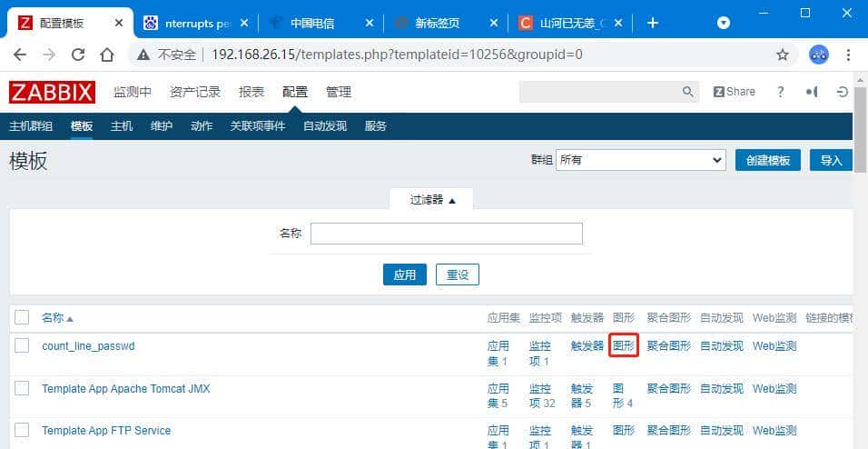Screen dimensions: 868x449
Task: Open the 管理 top menu
Action: click(x=339, y=92)
